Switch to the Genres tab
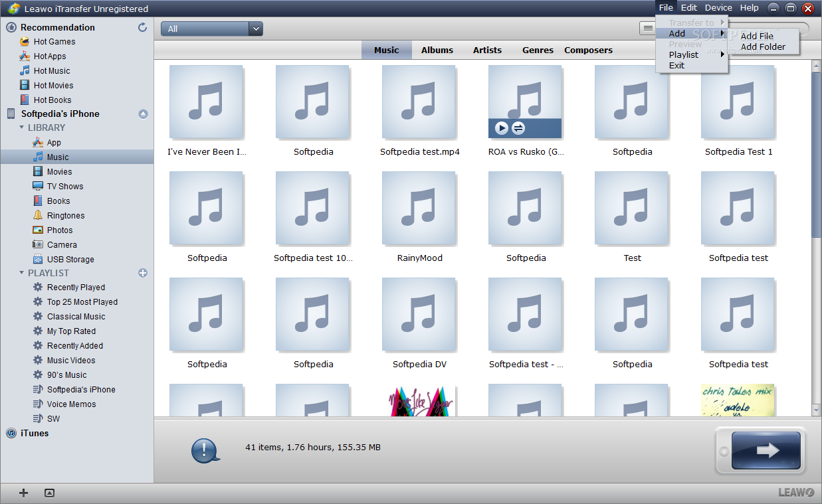The height and width of the screenshot is (504, 822). [x=538, y=50]
